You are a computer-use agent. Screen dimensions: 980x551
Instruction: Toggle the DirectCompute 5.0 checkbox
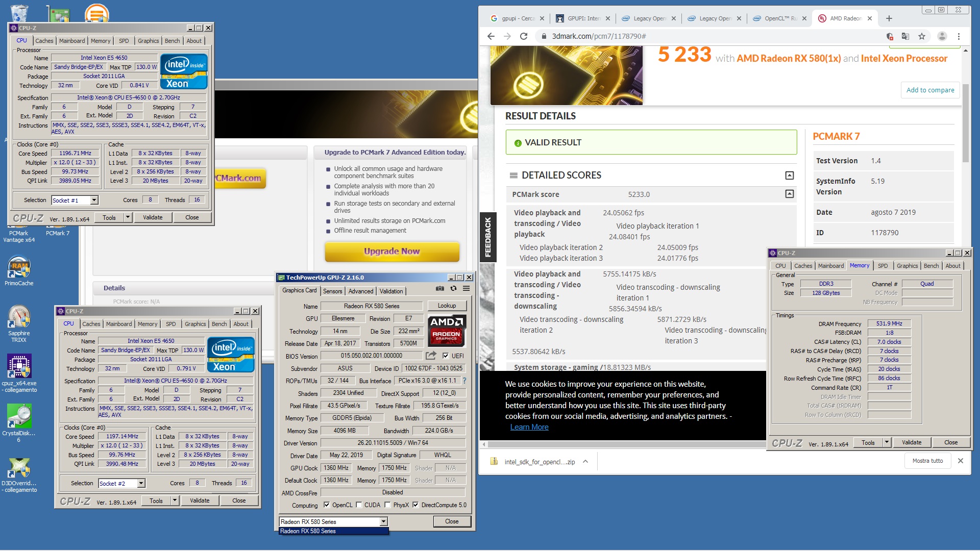pos(415,505)
